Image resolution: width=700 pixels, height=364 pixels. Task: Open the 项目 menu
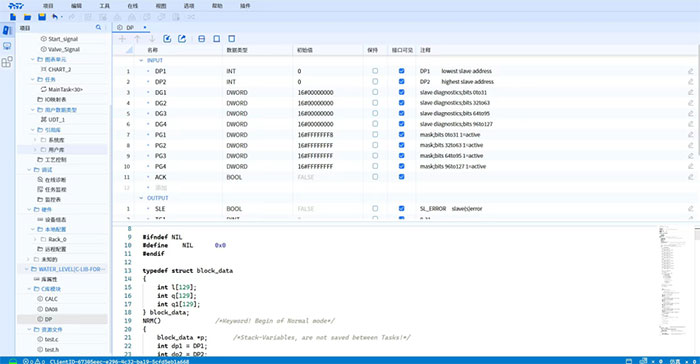(48, 6)
